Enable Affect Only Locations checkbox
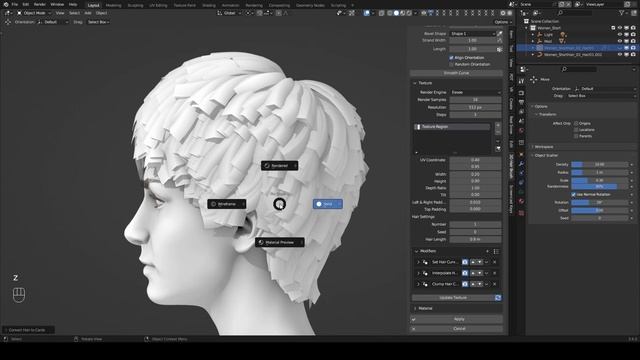The height and width of the screenshot is (360, 640). [576, 130]
